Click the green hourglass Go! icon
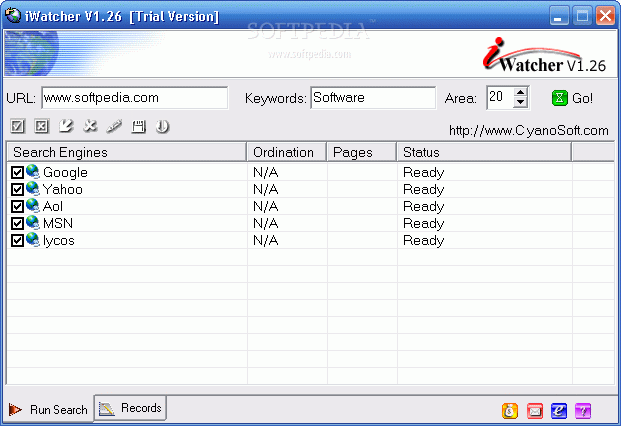This screenshot has height=426, width=621. tap(560, 97)
